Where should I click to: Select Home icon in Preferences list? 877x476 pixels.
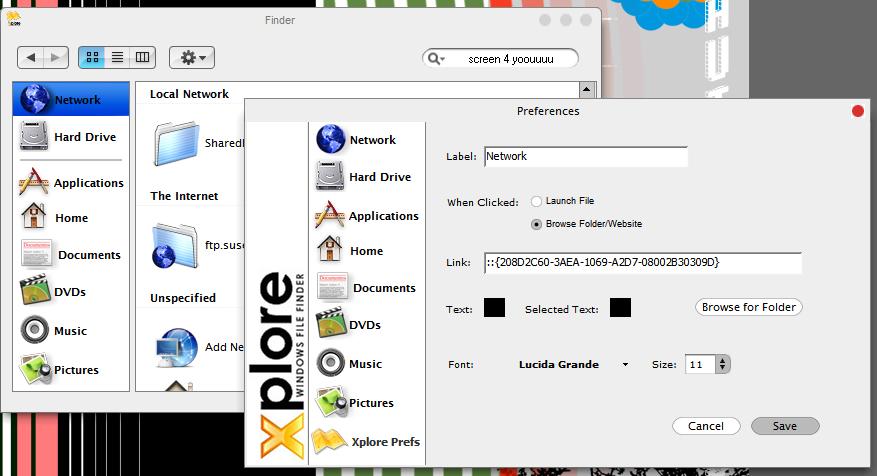pos(329,249)
